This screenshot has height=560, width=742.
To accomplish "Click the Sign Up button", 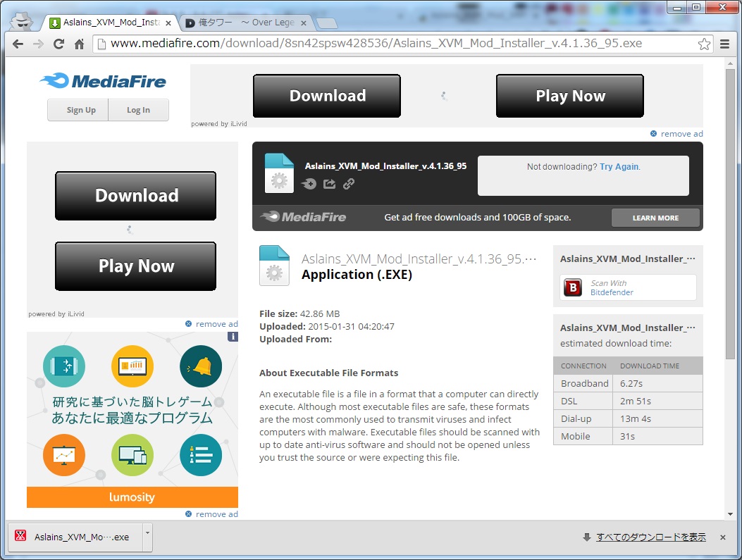I will [78, 110].
